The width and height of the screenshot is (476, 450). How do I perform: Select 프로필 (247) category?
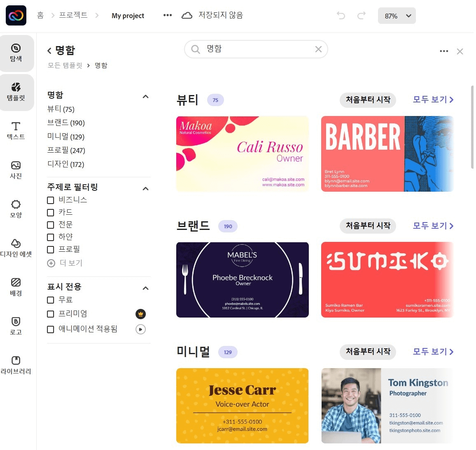[66, 151]
